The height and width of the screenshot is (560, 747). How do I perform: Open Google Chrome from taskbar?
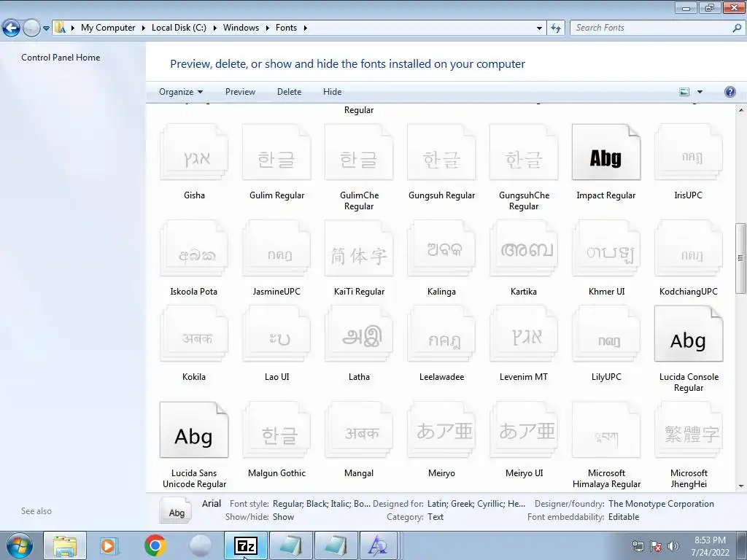[155, 545]
